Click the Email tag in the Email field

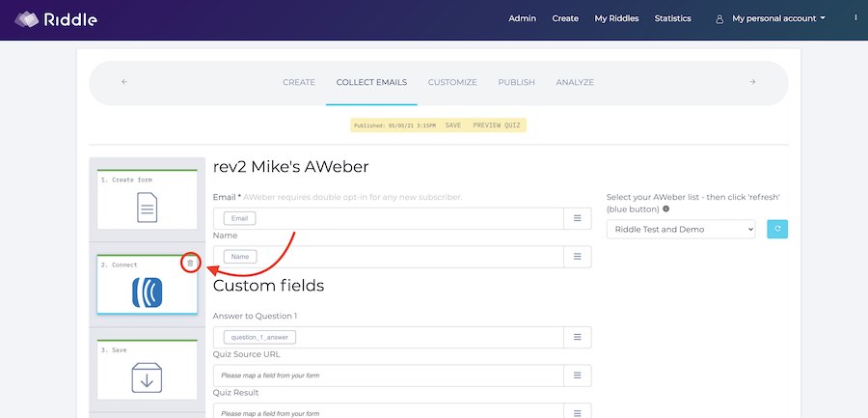tap(240, 218)
